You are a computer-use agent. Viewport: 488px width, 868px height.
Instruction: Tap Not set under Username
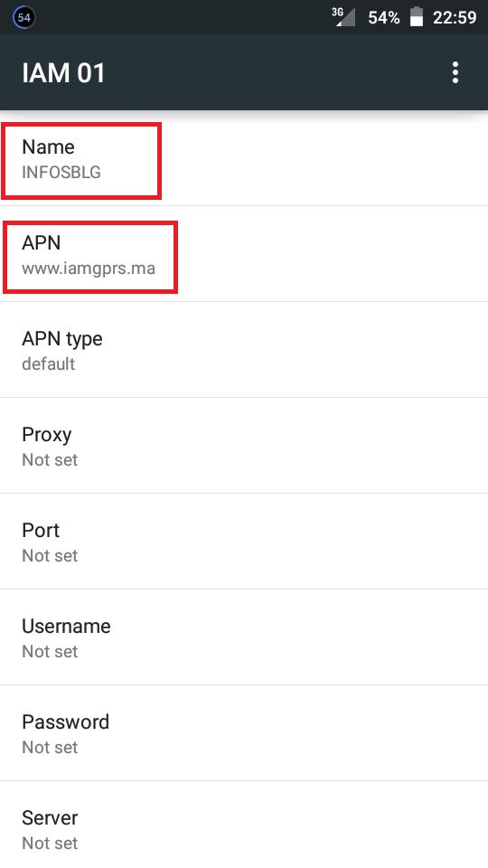pos(50,651)
